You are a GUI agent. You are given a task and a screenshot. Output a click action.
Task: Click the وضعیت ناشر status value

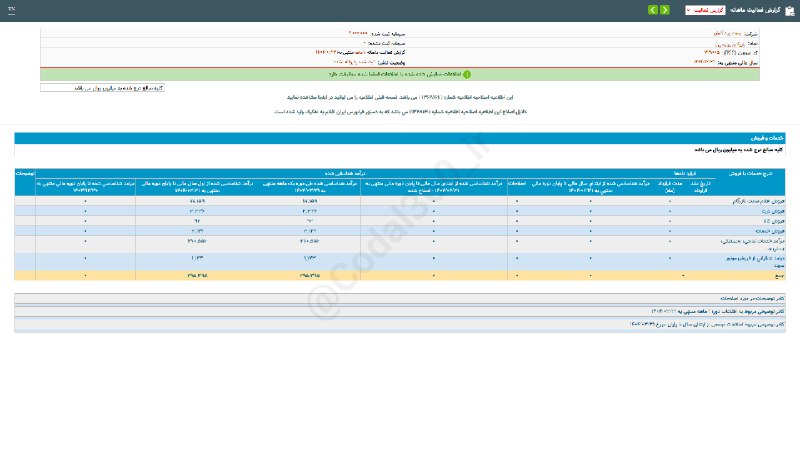click(x=355, y=62)
